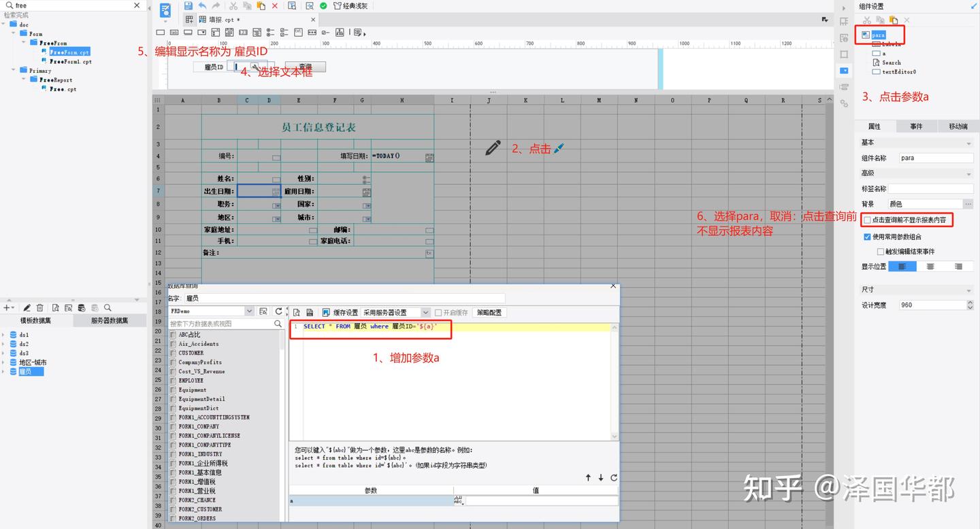The image size is (980, 529).
Task: Click the edit pencil icon in parameter pane area
Action: coord(493,148)
